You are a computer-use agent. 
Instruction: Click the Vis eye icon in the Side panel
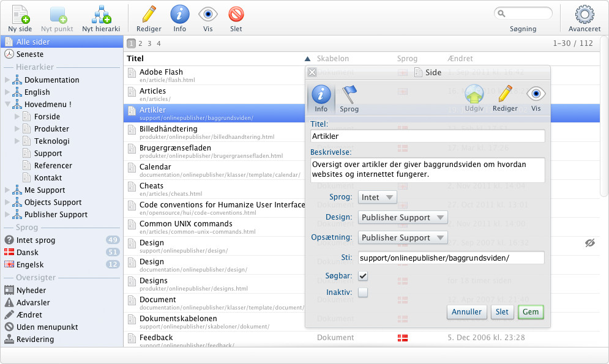click(x=536, y=95)
